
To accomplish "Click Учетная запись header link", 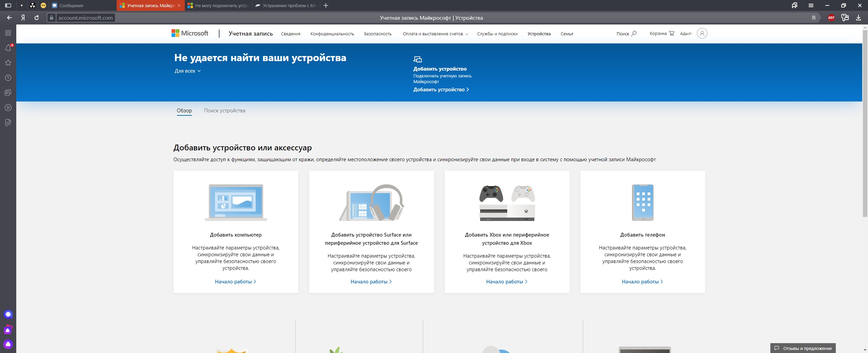I will pos(251,34).
